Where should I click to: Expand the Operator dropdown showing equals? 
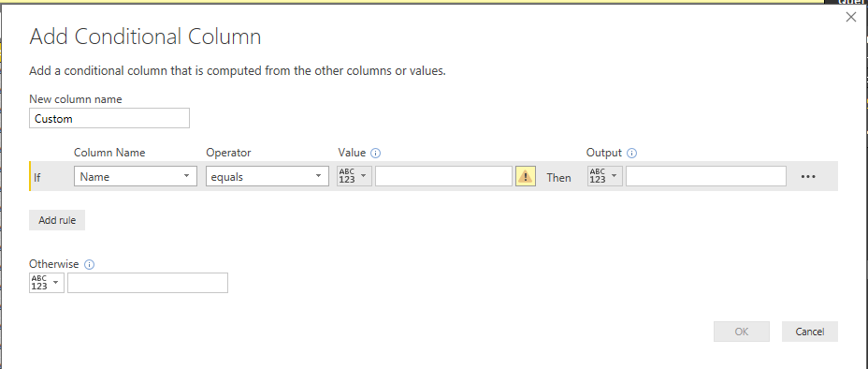[x=268, y=177]
